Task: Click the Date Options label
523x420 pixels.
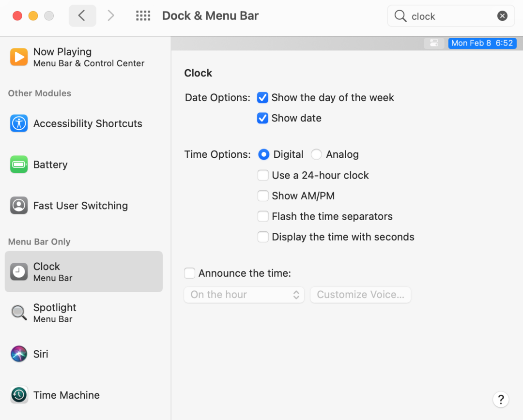Action: [x=217, y=98]
